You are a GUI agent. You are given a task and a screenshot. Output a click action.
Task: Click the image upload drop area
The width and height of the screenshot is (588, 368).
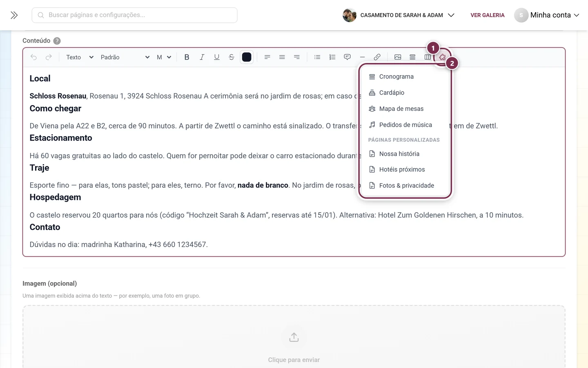(294, 337)
